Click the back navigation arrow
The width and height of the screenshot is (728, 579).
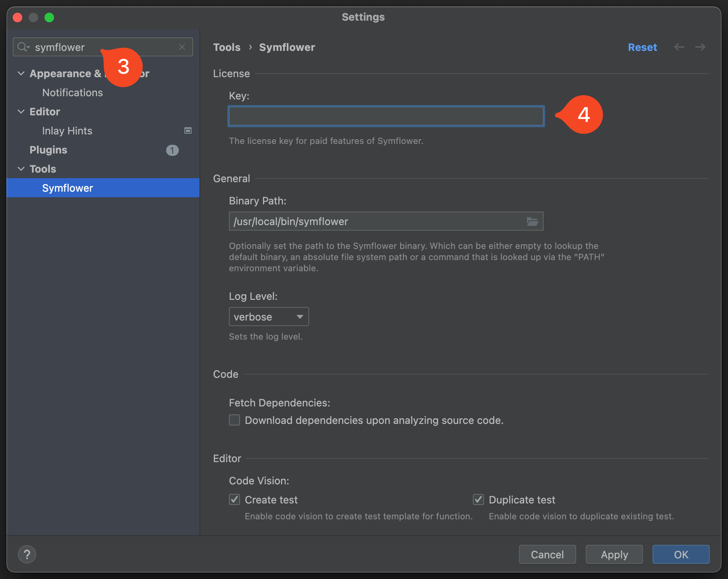[679, 47]
